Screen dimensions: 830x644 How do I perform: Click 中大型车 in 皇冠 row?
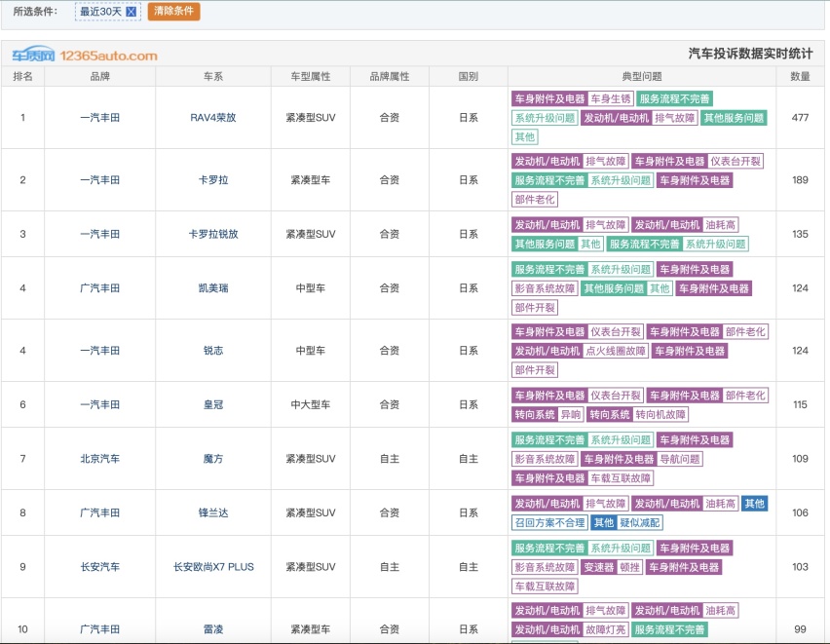click(311, 404)
